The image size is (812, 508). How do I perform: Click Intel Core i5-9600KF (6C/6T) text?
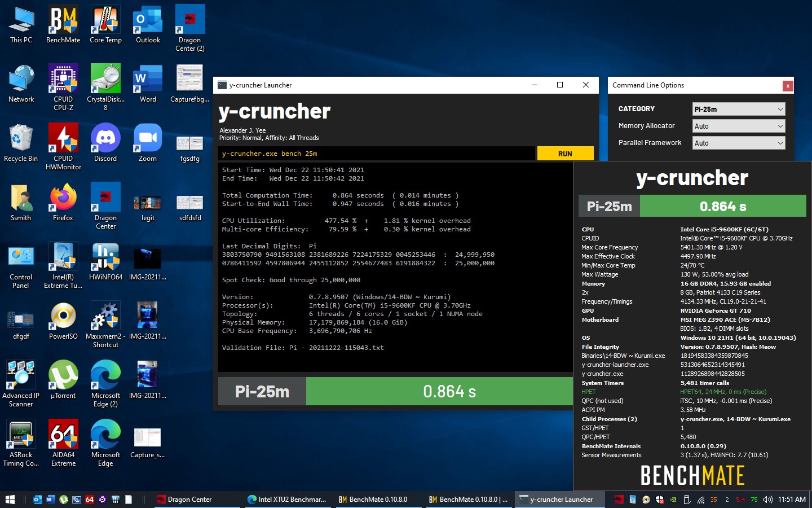724,229
